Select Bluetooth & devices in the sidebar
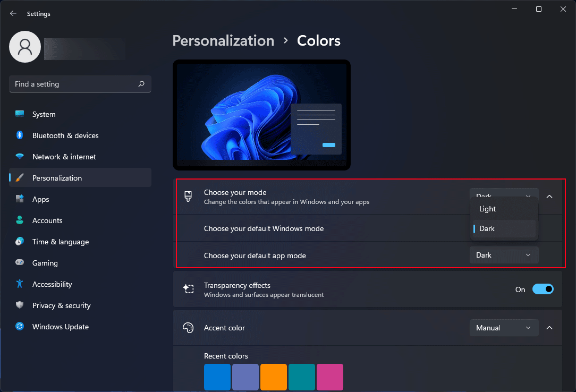Screen dimensions: 576x392 coord(64,135)
